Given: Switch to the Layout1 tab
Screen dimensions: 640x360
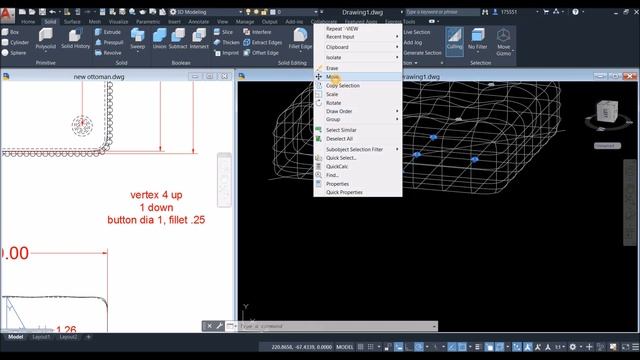Looking at the screenshot, I should [41, 337].
